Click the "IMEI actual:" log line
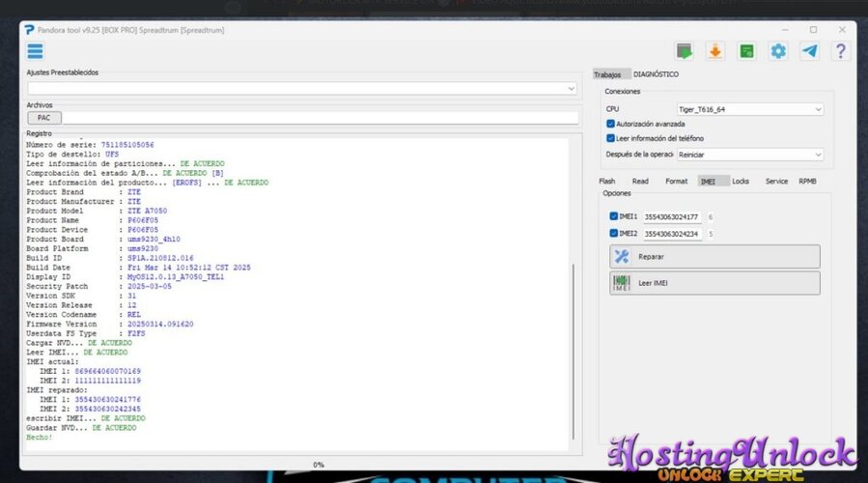868x483 pixels. click(x=52, y=361)
